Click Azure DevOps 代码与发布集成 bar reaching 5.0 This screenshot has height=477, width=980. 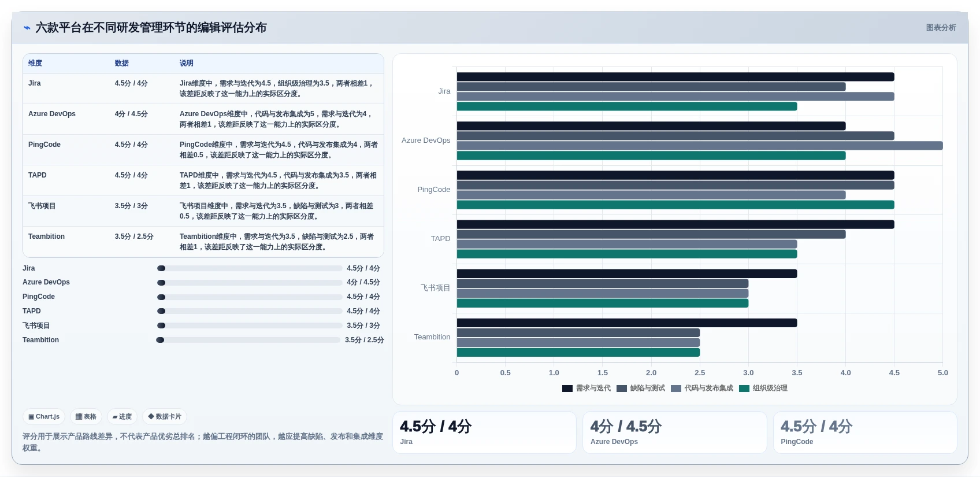coord(700,146)
